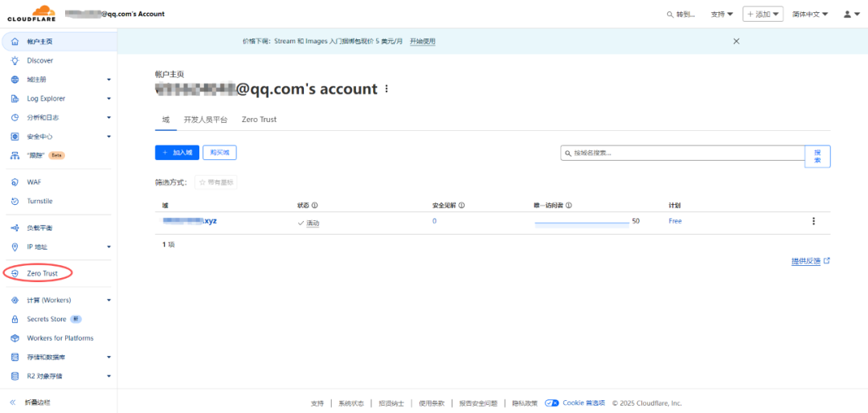Click the provide feedback link
The image size is (868, 413).
tap(811, 261)
